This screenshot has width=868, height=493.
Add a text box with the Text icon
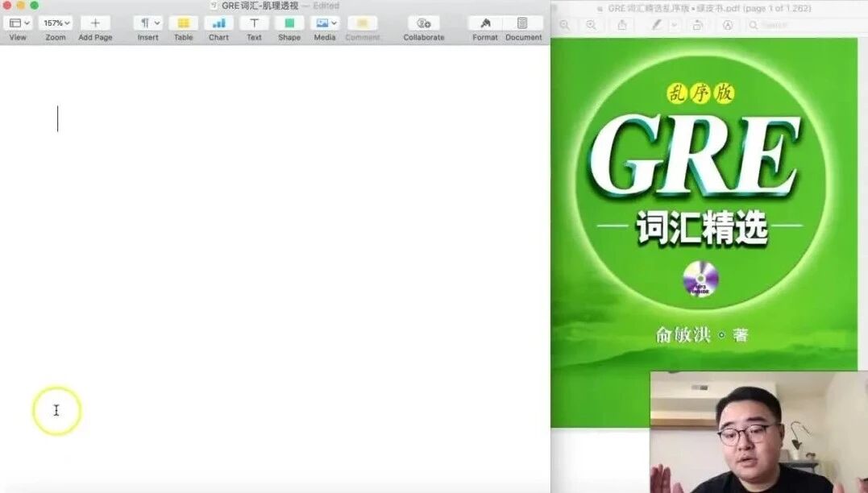(254, 23)
